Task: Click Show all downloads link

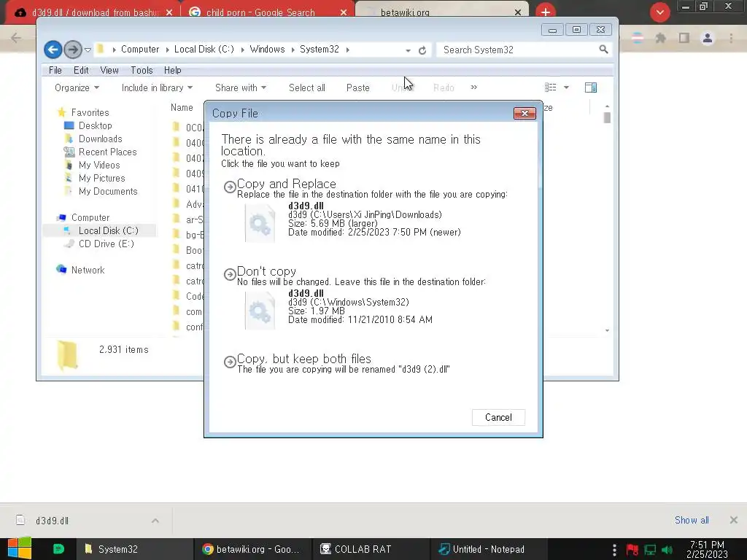Action: (692, 520)
